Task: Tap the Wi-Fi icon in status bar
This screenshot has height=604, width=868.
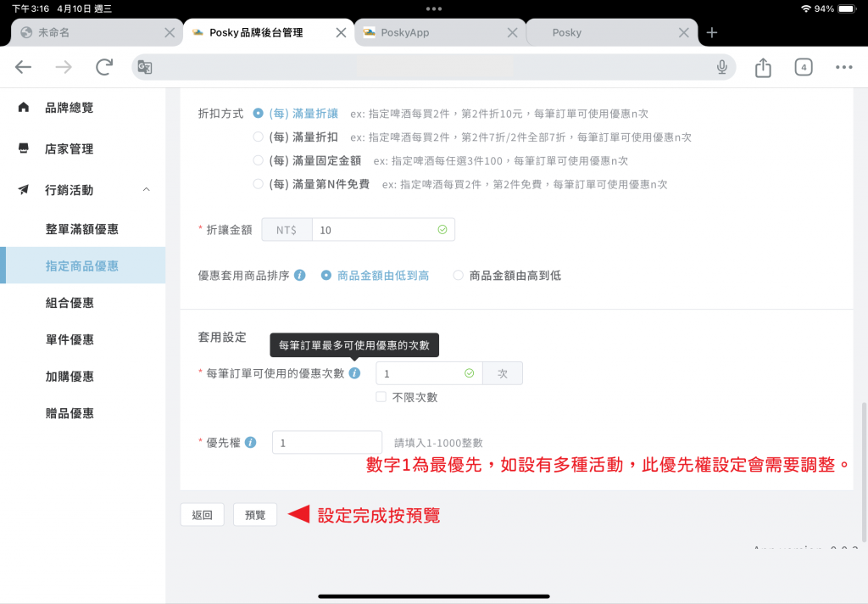Action: pyautogui.click(x=806, y=8)
